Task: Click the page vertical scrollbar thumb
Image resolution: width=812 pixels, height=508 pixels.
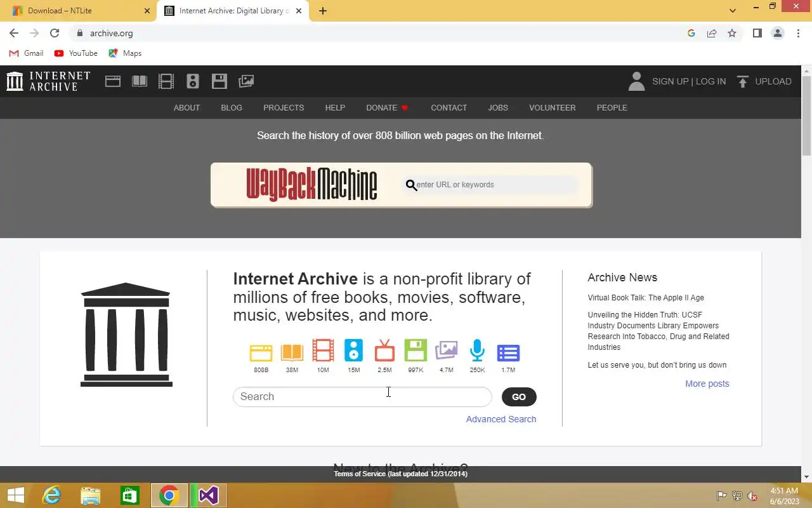Action: (x=806, y=116)
